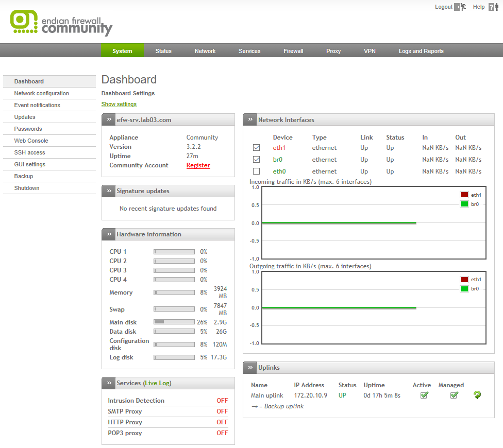Click the Register community account link

(198, 165)
